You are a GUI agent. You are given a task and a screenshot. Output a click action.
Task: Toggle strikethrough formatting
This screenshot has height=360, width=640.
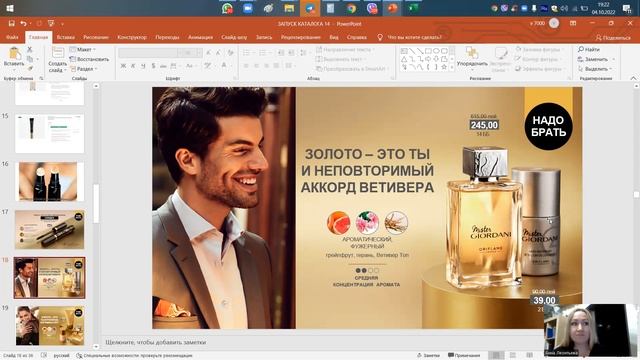[x=163, y=66]
